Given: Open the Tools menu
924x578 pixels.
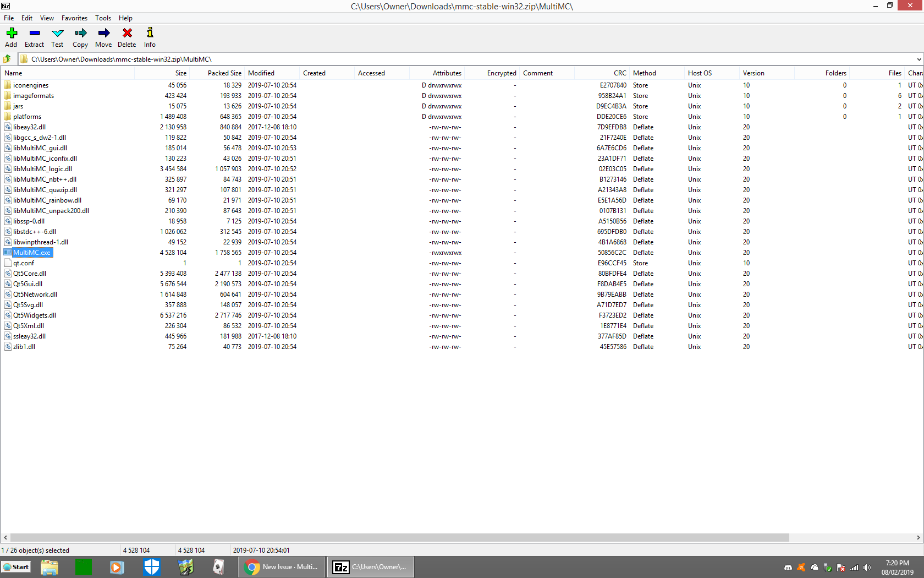Looking at the screenshot, I should click(103, 18).
